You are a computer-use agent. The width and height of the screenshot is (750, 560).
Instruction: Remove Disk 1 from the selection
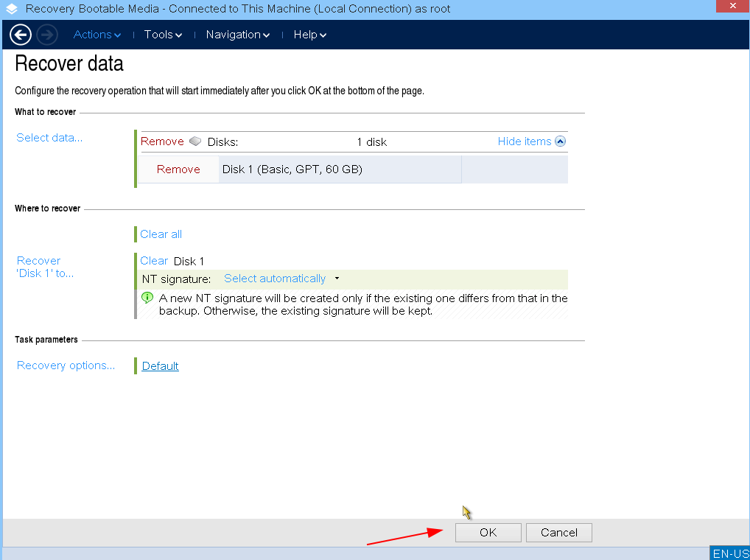coord(178,169)
